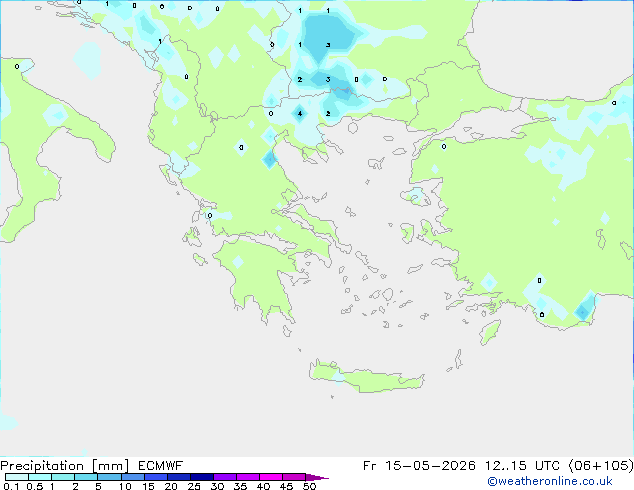Pick the 2–5 mm legend swatch
Viewport: 634px width, 490px height.
point(86,477)
